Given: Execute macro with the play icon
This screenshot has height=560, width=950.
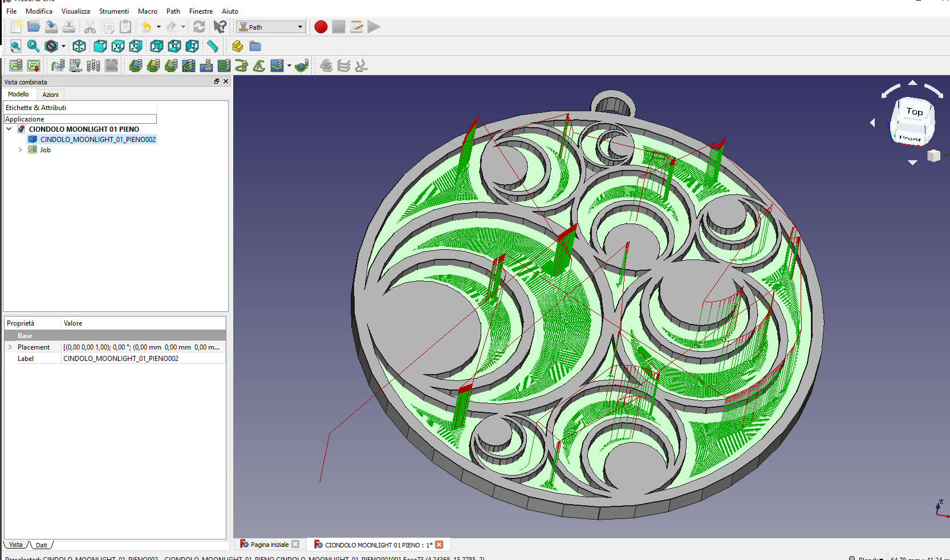Looking at the screenshot, I should 374,27.
